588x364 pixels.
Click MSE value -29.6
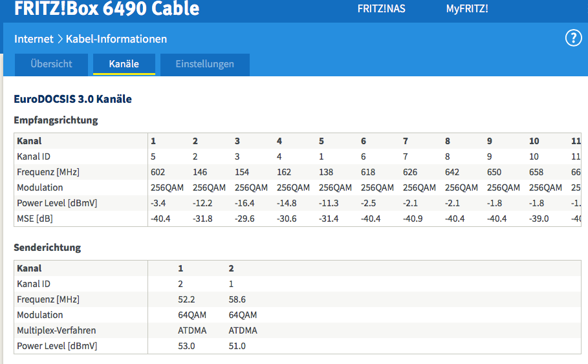(x=245, y=219)
